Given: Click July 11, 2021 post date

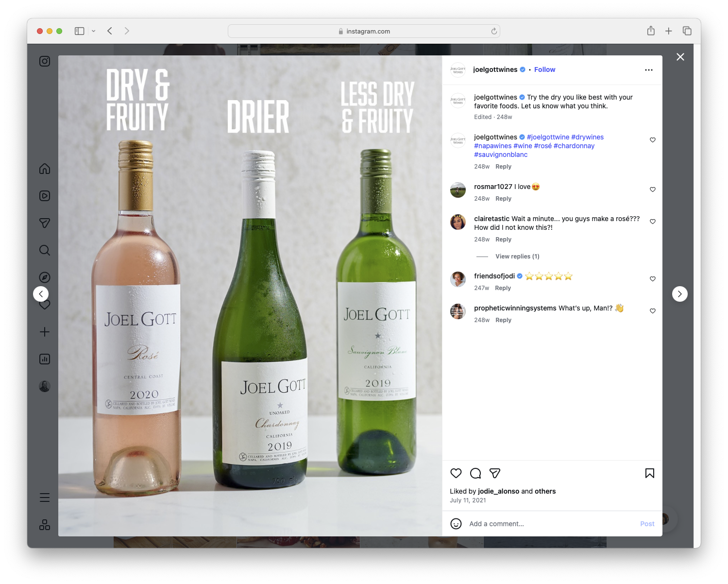Looking at the screenshot, I should click(x=468, y=500).
